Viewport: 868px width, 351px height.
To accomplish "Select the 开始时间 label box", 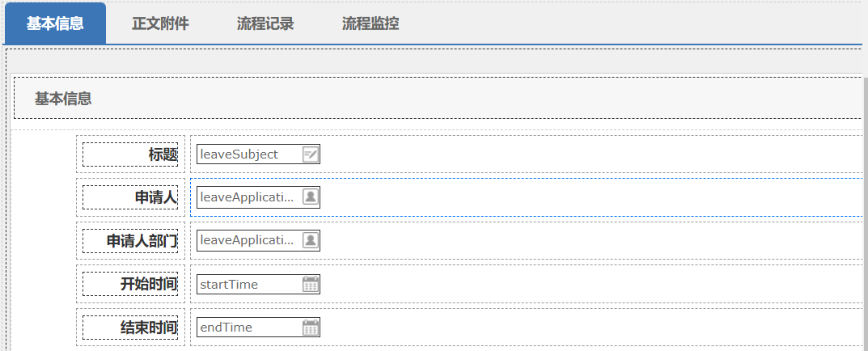I will [130, 284].
